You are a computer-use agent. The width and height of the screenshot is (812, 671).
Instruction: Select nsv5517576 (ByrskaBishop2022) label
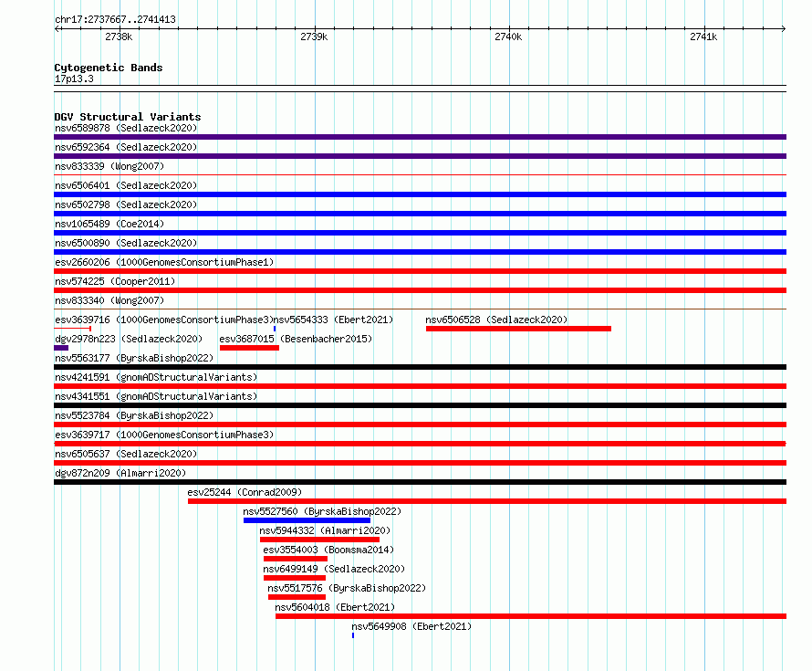click(347, 588)
